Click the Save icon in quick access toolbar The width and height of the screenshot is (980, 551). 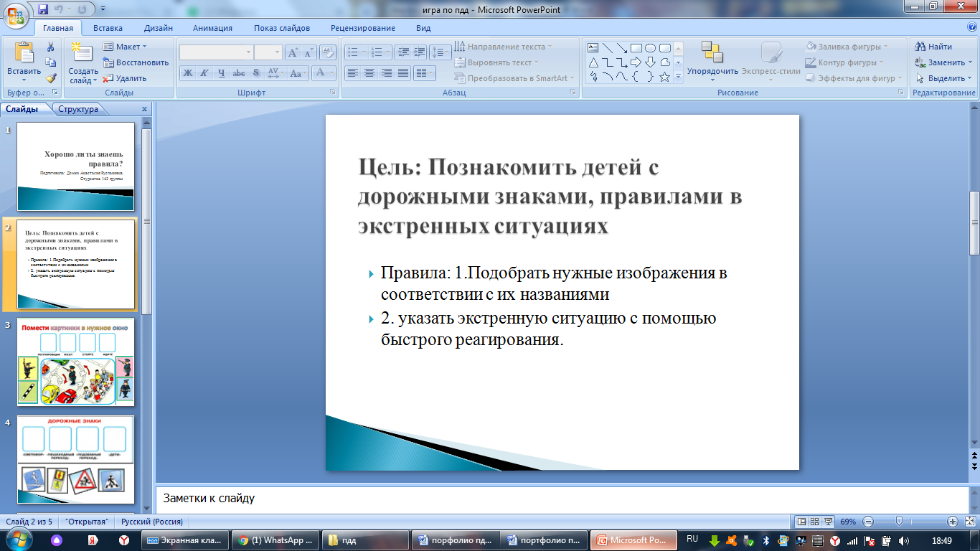coord(43,9)
